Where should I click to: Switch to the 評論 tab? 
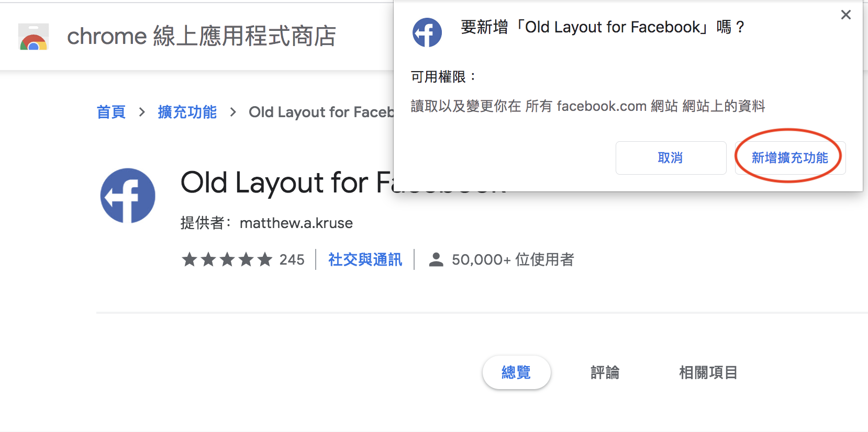(x=605, y=372)
